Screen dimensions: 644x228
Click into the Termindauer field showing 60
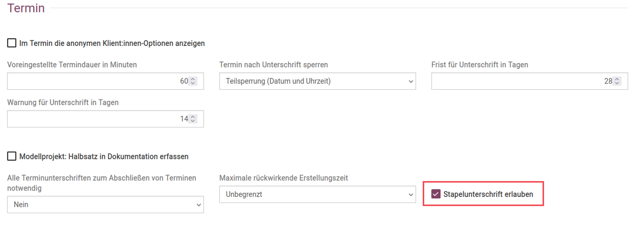(97, 81)
